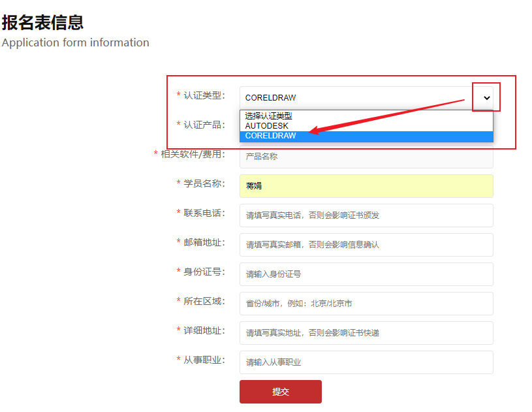Click the 相关软件/费用 field label
The width and height of the screenshot is (532, 412).
click(193, 154)
